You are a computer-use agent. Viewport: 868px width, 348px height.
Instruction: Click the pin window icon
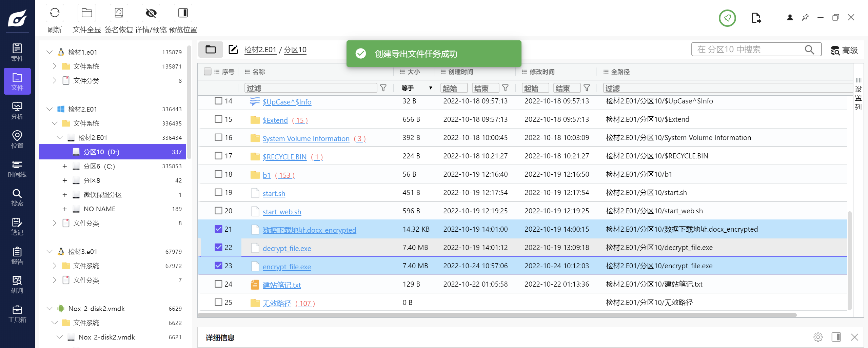click(805, 17)
